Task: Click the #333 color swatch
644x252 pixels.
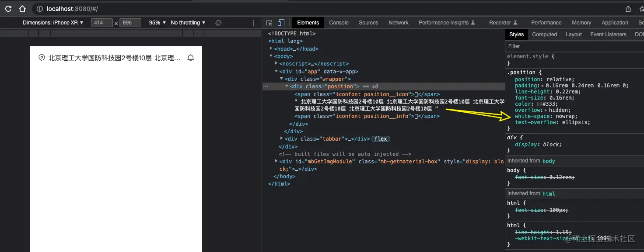Action: pyautogui.click(x=539, y=104)
